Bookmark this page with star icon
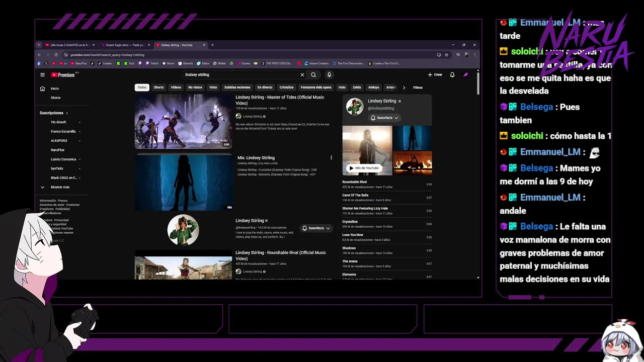644x362 pixels. click(x=446, y=55)
